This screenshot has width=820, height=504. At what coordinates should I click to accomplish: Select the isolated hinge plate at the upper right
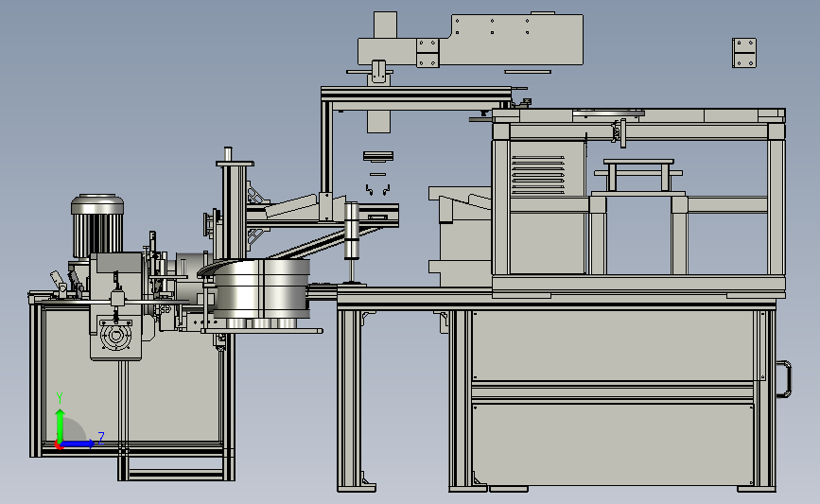[x=744, y=53]
